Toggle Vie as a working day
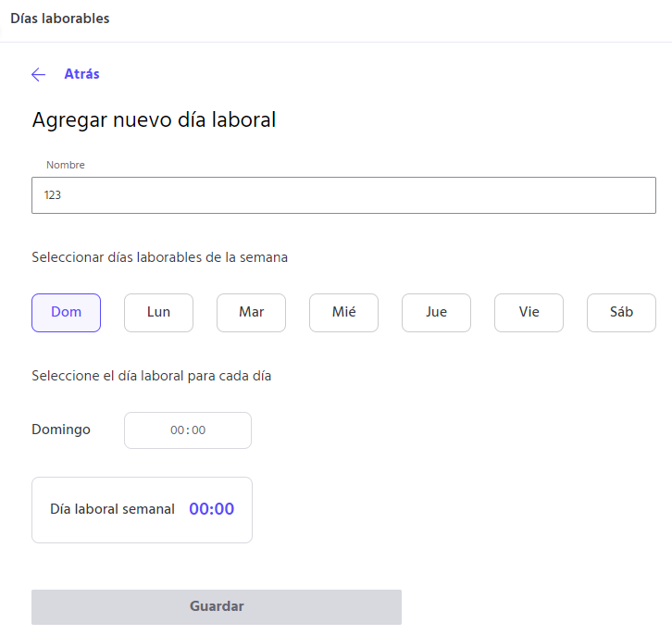This screenshot has height=635, width=672. (x=529, y=313)
